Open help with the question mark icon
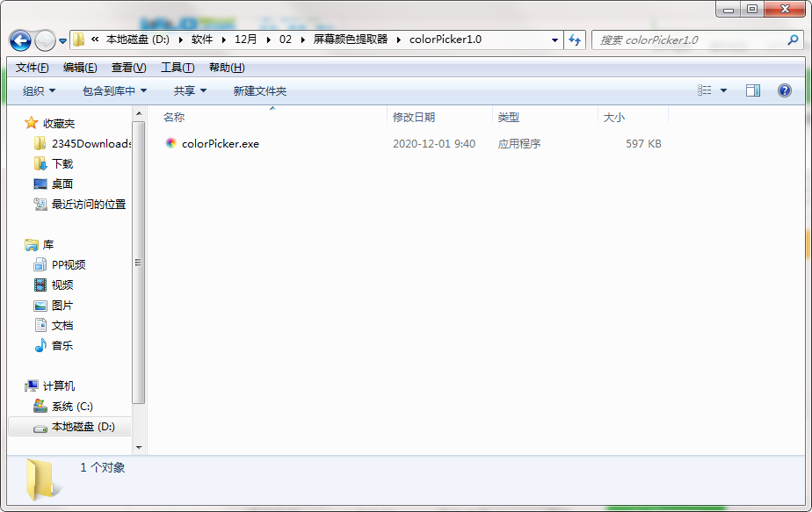Screen dimensions: 812x512 click(x=785, y=90)
